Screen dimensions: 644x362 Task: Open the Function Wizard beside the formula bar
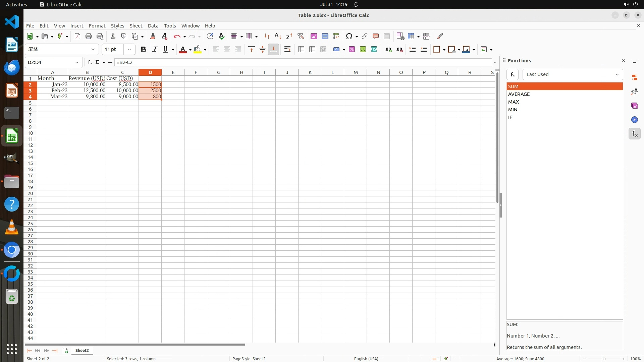pos(90,62)
